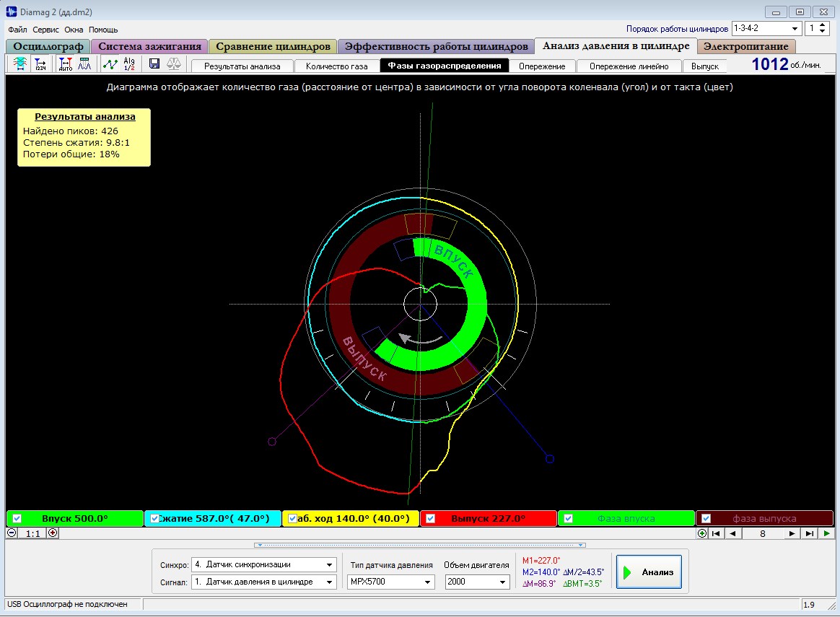Go to the previous frame

tap(732, 533)
